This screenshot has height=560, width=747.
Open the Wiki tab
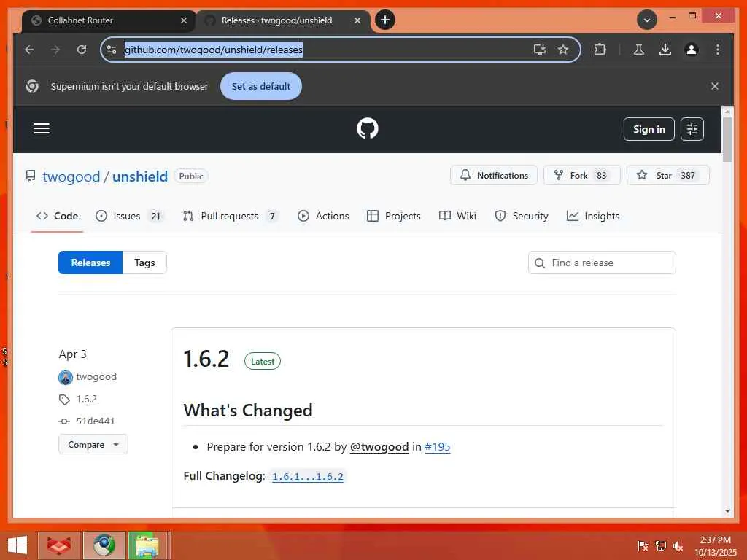pyautogui.click(x=457, y=216)
